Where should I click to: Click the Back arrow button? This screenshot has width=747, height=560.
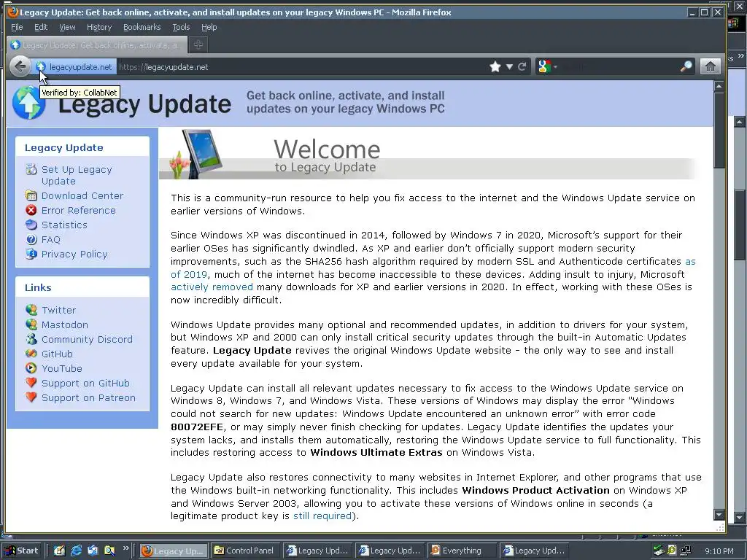[20, 66]
